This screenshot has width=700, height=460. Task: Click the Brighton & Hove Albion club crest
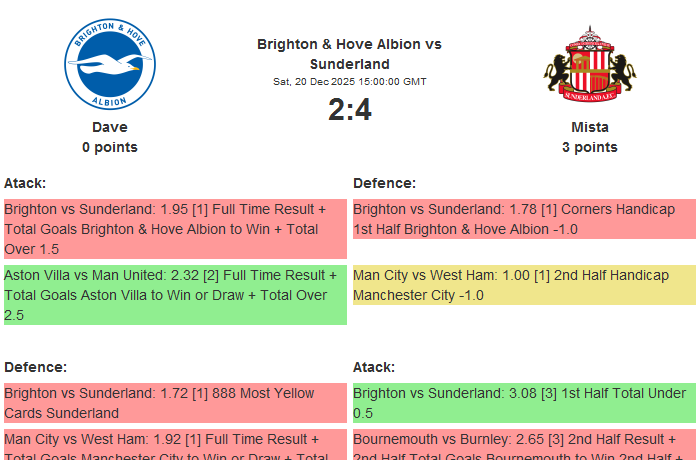110,67
